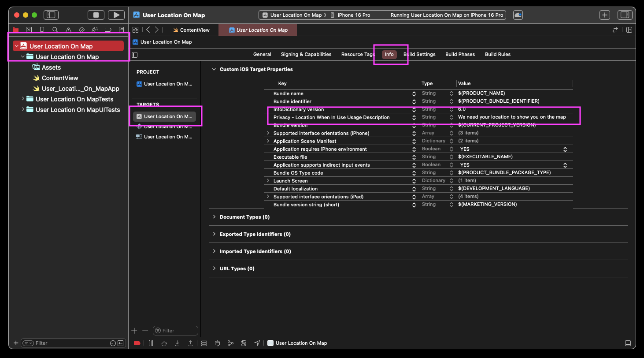
Task: Click the Simulate Location arrow icon
Action: (x=257, y=343)
